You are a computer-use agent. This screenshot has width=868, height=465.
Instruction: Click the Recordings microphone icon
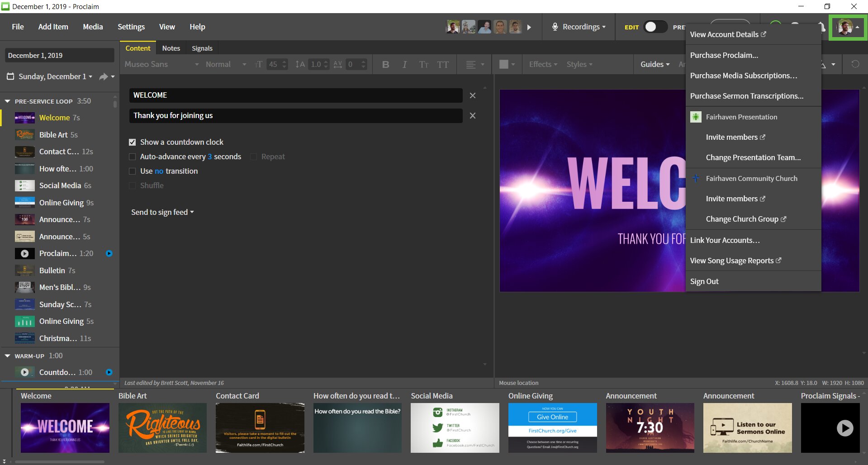click(x=555, y=27)
